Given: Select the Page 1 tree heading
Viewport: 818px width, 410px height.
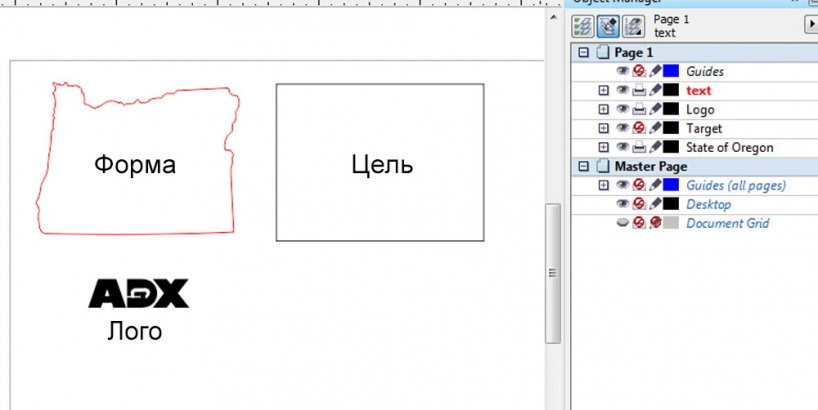Looking at the screenshot, I should tap(633, 53).
